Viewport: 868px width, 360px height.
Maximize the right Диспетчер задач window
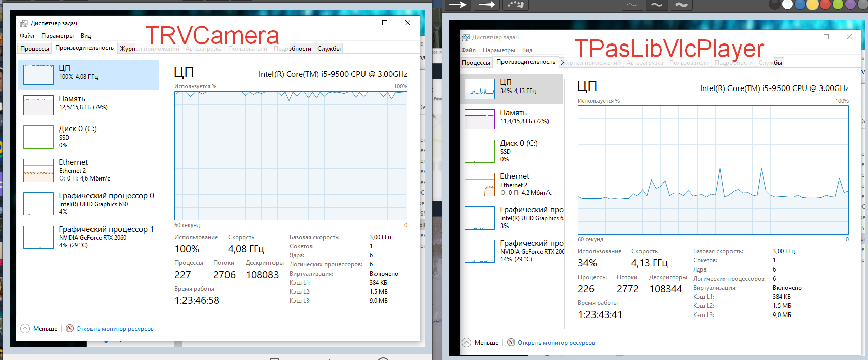826,37
